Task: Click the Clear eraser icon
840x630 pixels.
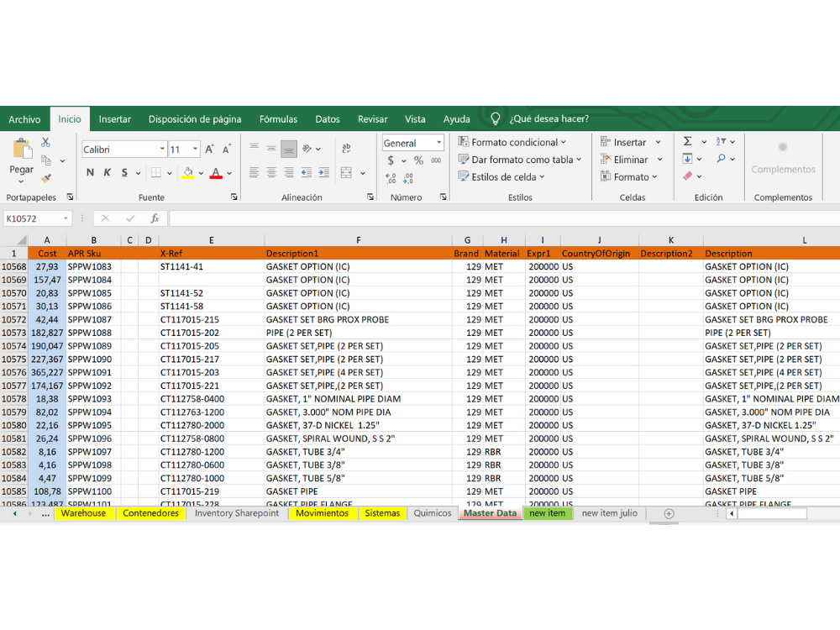Action: [688, 176]
